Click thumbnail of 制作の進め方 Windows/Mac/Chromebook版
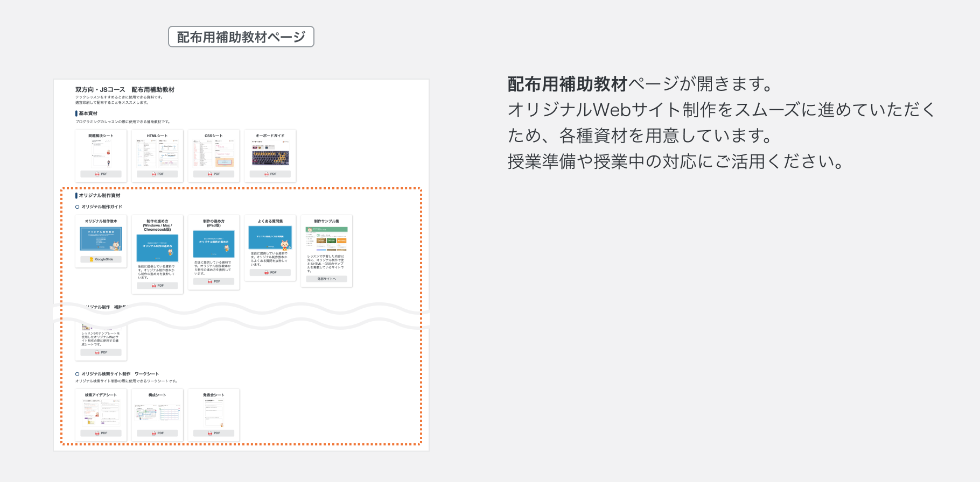Viewport: 980px width, 482px height. point(157,248)
